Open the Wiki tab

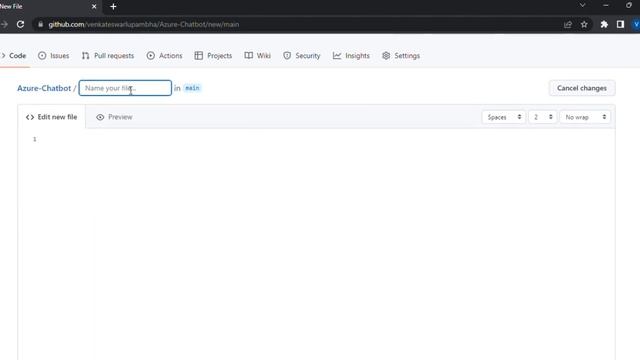tap(258, 56)
